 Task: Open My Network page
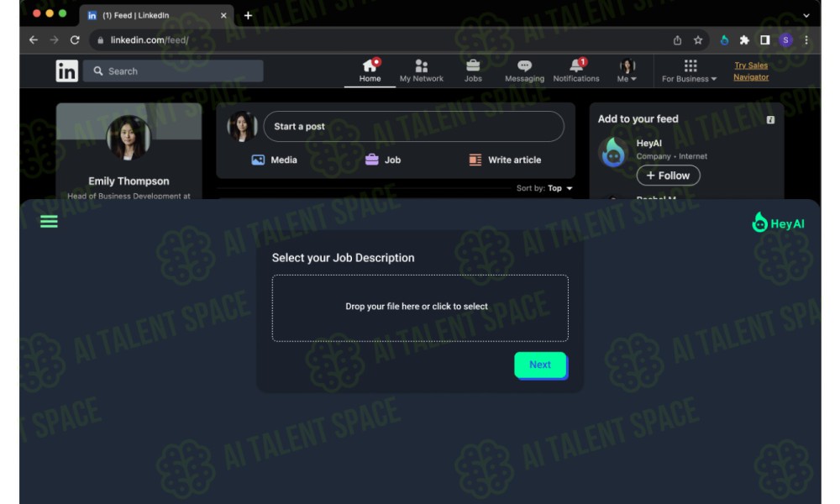(421, 71)
